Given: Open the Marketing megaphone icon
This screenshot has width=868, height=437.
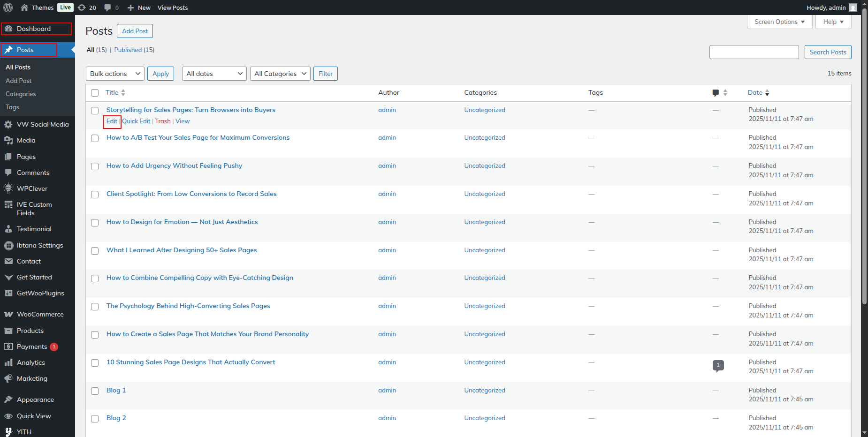Looking at the screenshot, I should pyautogui.click(x=8, y=378).
